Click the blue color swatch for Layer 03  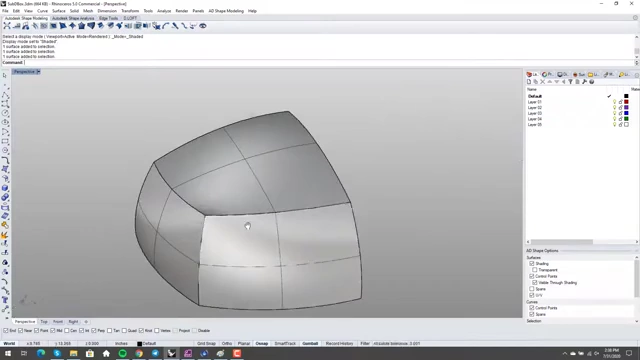click(x=626, y=113)
